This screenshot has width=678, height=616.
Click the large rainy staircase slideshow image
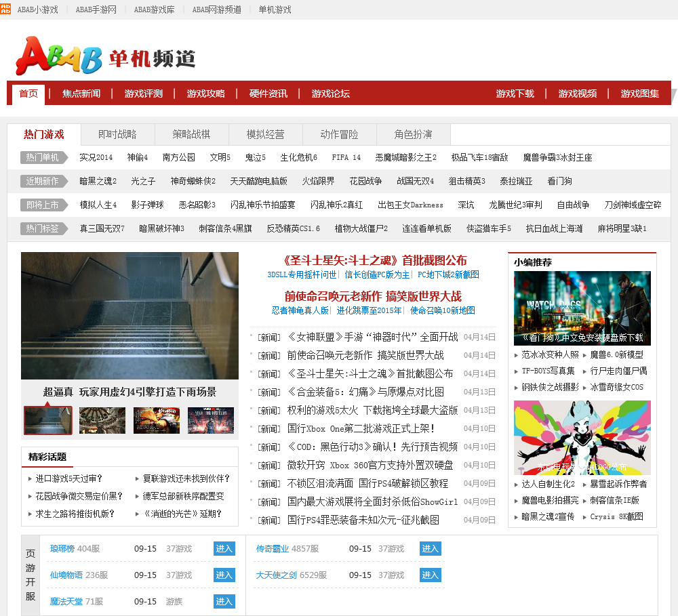pyautogui.click(x=129, y=316)
